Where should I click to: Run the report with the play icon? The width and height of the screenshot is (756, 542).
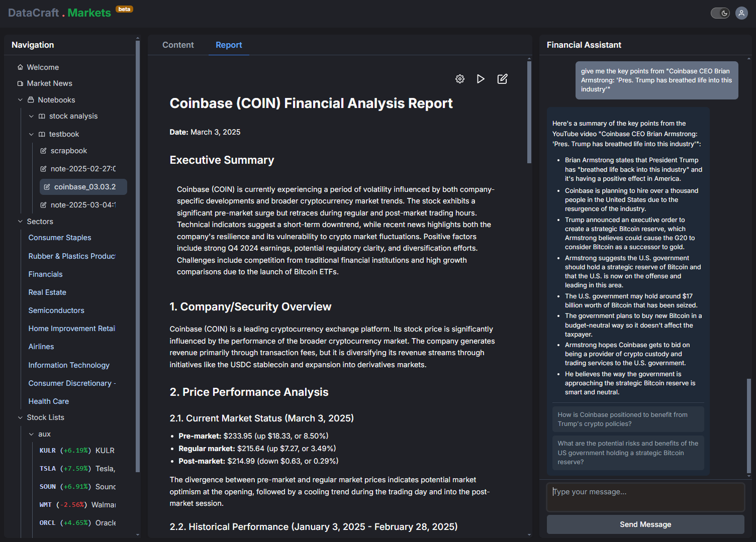click(481, 79)
